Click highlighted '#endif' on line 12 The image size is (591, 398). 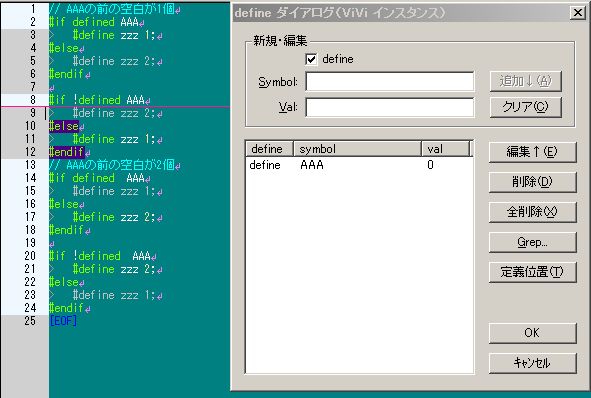click(x=67, y=152)
